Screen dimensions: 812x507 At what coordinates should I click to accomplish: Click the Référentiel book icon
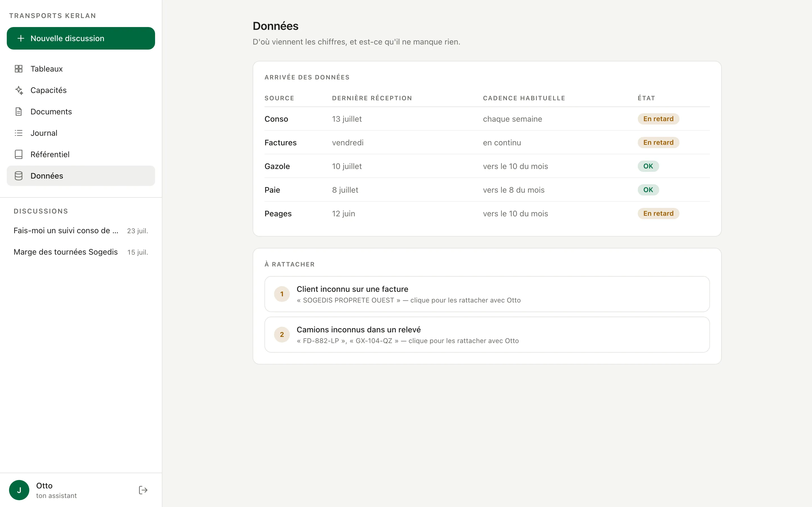[19, 155]
